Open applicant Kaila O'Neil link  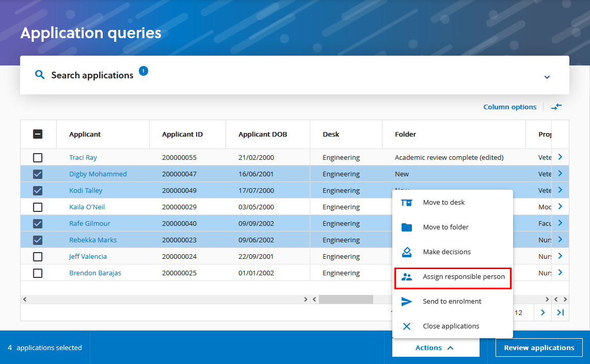pos(87,207)
